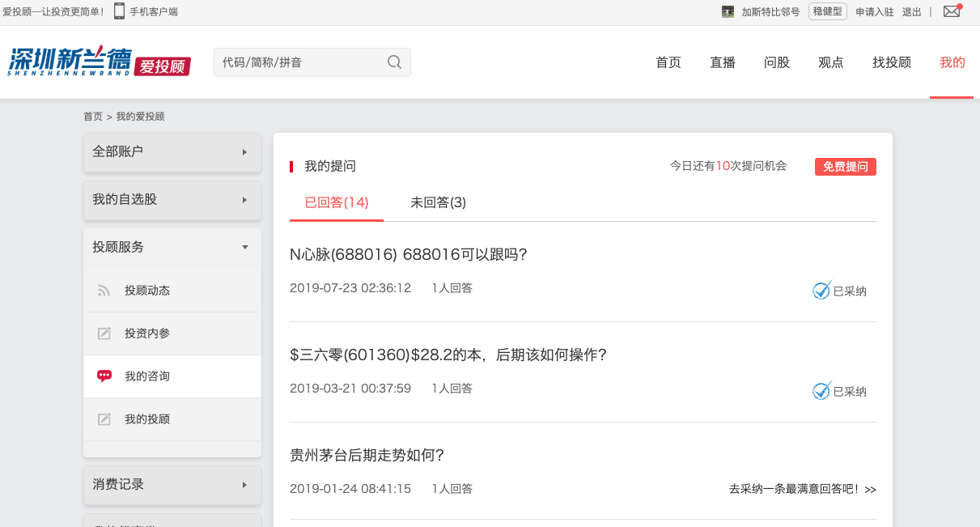Open question 贵州茅台后期走势如何?
The image size is (980, 527).
[367, 456]
